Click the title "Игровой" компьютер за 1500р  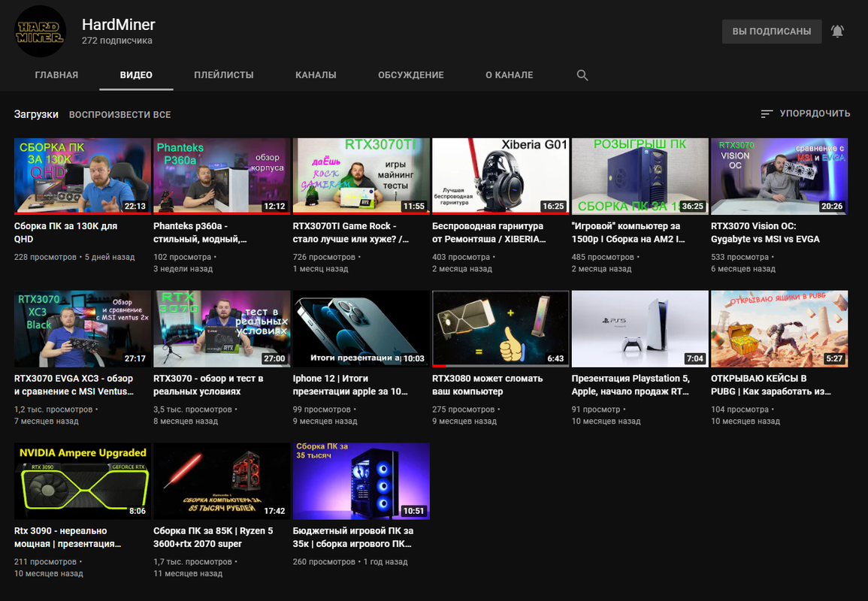pyautogui.click(x=628, y=232)
